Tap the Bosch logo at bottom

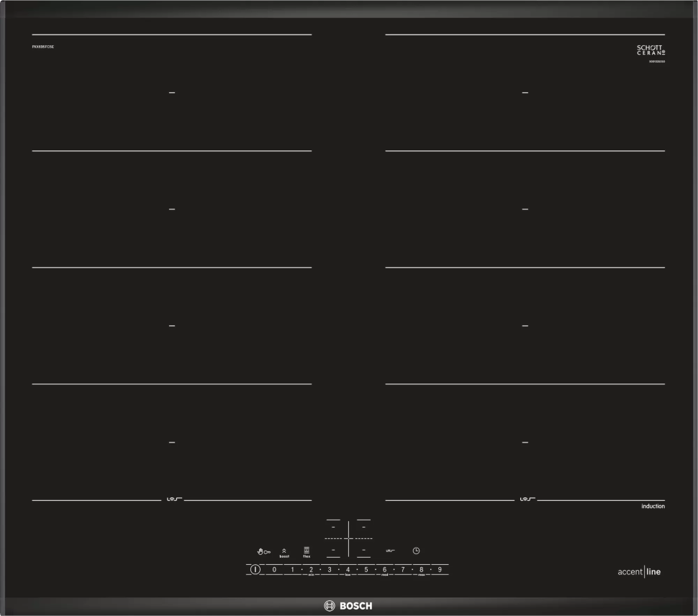point(349,606)
